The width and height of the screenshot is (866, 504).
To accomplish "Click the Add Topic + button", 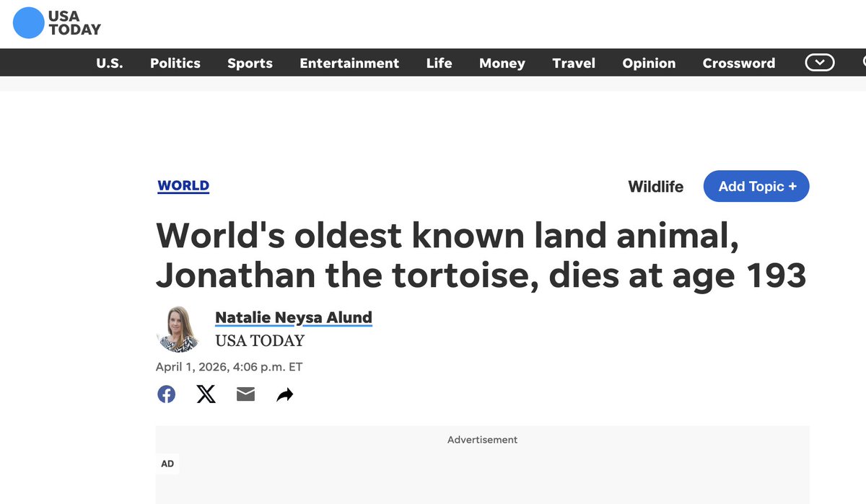I will 756,186.
